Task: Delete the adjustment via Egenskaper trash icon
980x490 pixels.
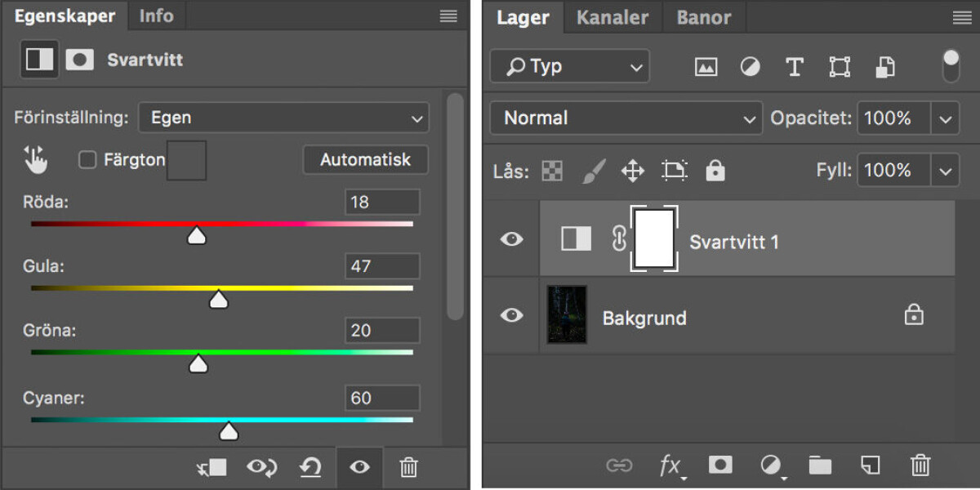Action: [408, 467]
